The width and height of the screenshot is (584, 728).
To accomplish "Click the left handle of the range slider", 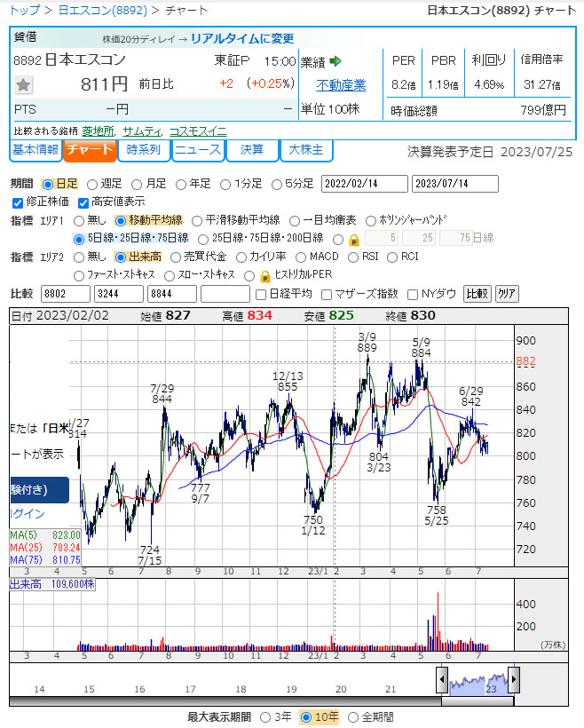I will pos(442,681).
